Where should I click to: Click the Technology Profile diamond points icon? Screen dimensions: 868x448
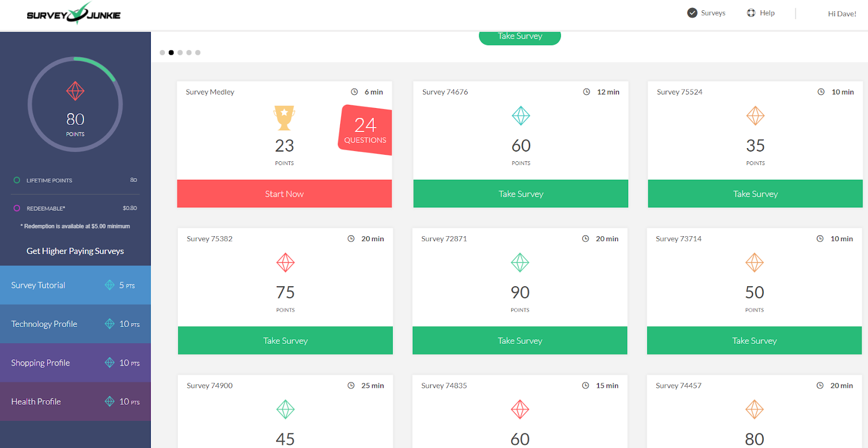(110, 324)
